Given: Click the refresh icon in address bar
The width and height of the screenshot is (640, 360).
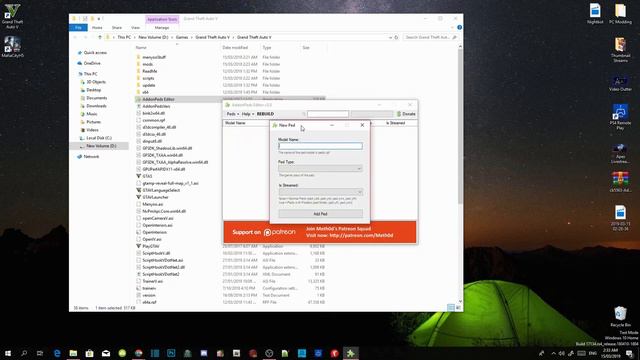Looking at the screenshot, I should pyautogui.click(x=396, y=37).
